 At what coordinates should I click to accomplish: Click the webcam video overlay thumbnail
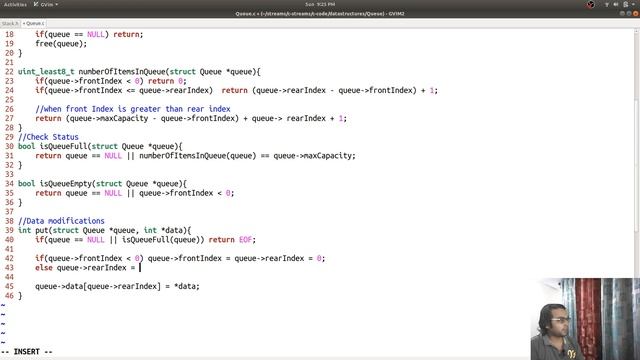585,319
